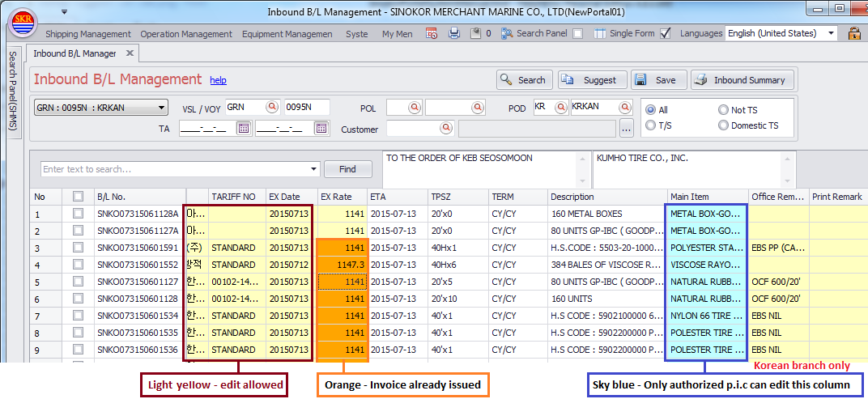Viewport: 868px width, 399px height.
Task: Expand the search text dropdown arrow
Action: pos(314,169)
